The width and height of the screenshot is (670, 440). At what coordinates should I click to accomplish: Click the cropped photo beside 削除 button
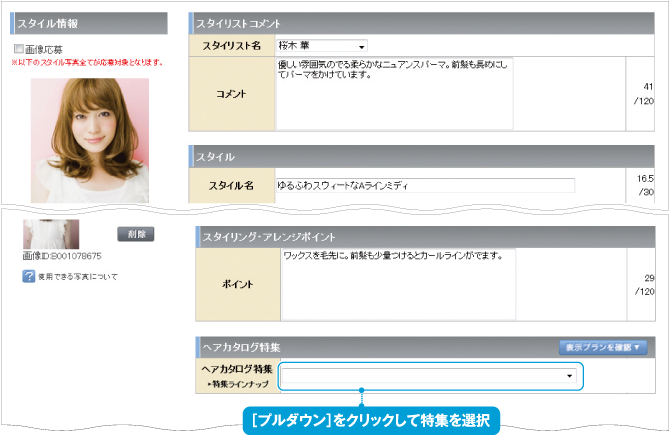tap(50, 233)
